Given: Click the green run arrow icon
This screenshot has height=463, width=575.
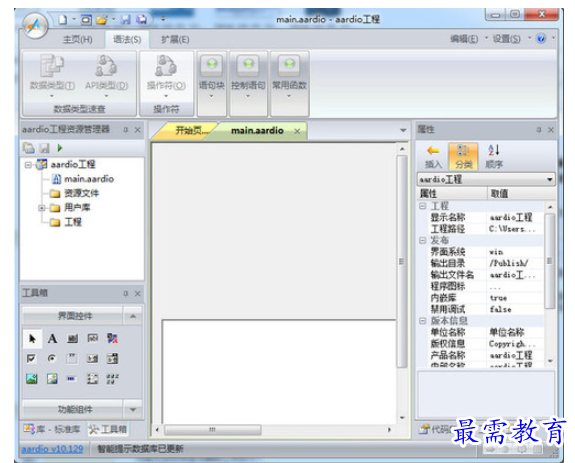Looking at the screenshot, I should [x=60, y=148].
